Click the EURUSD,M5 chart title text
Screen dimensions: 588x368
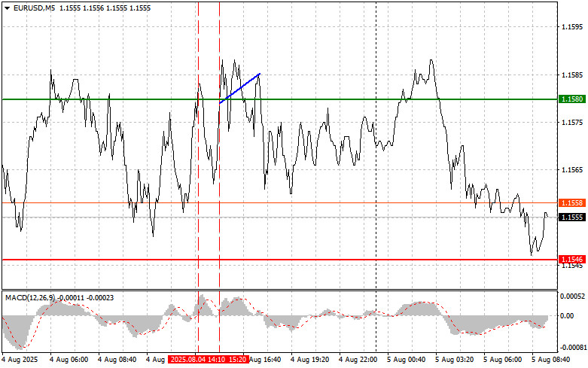pos(34,8)
